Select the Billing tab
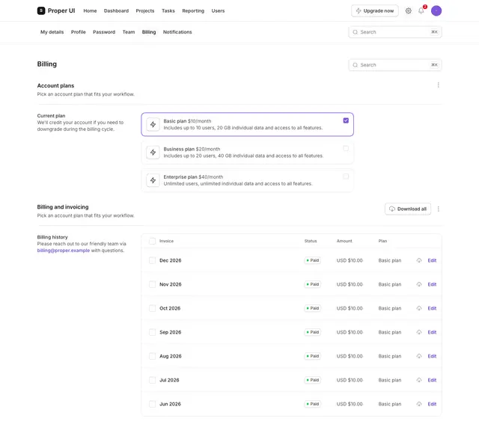Screen dimensions: 479x448 tap(149, 32)
